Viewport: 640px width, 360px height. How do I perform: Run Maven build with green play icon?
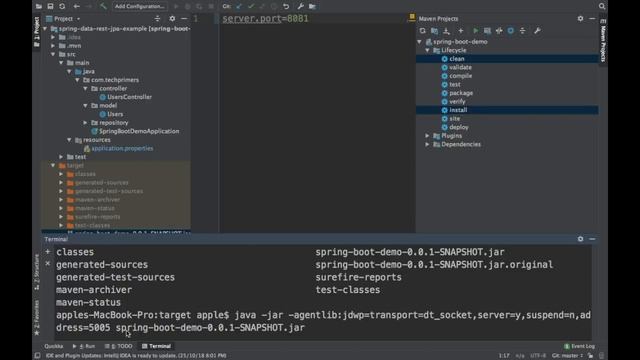476,31
